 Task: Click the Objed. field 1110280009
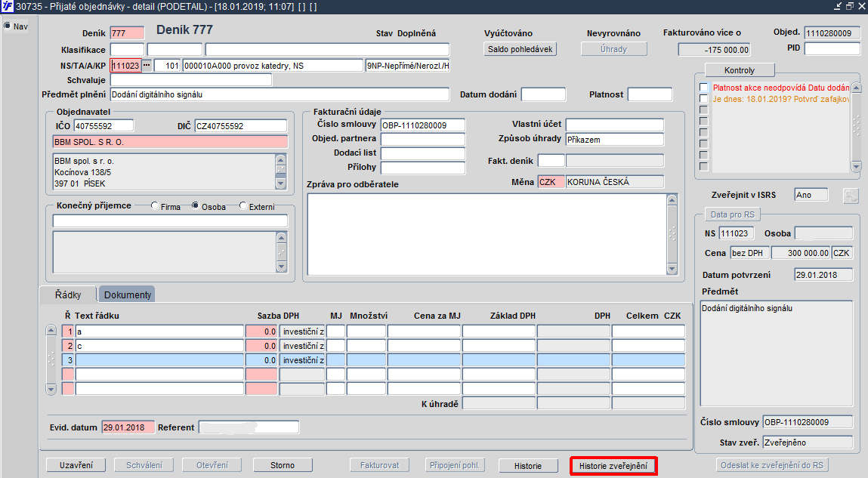coord(832,32)
